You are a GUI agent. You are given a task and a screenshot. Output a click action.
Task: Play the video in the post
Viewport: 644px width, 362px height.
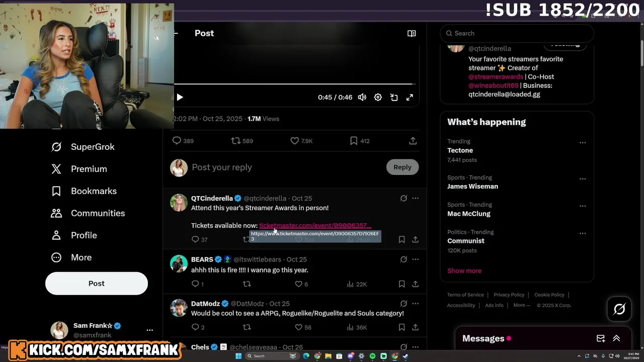click(x=180, y=97)
